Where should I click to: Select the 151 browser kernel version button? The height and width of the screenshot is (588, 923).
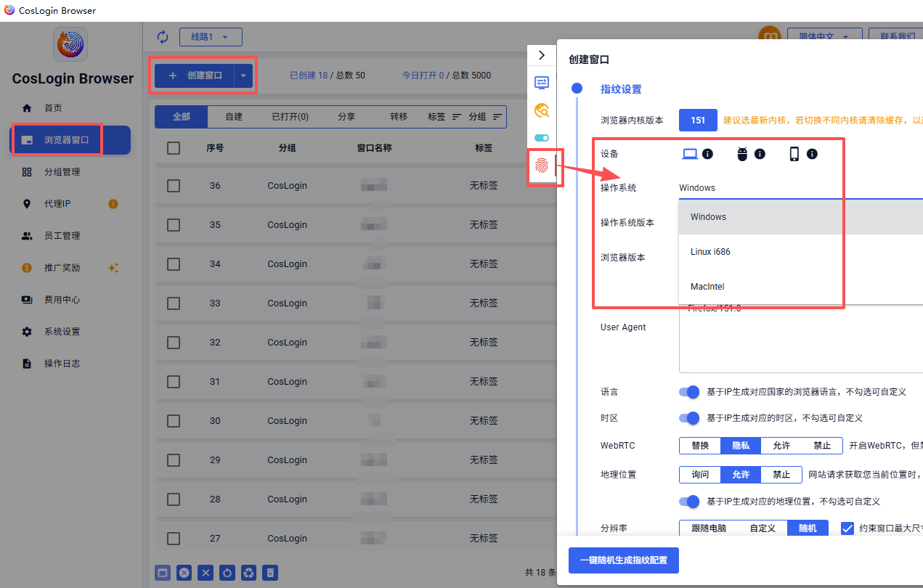(699, 121)
